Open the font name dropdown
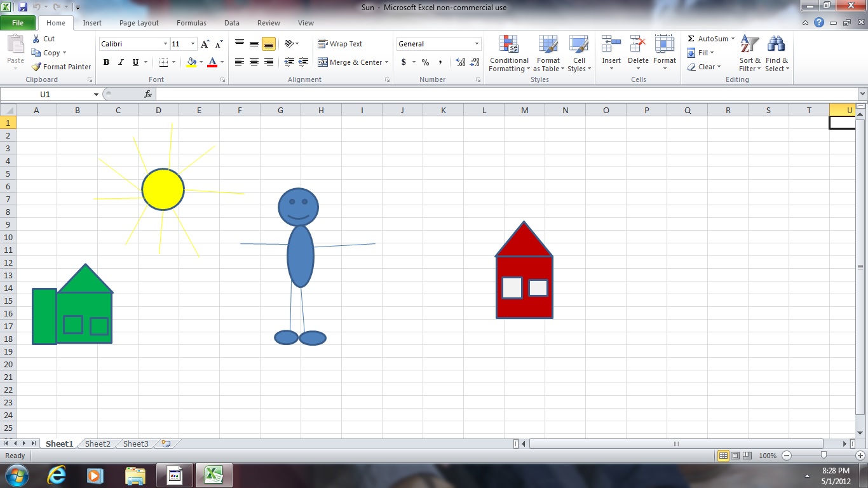 [166, 44]
